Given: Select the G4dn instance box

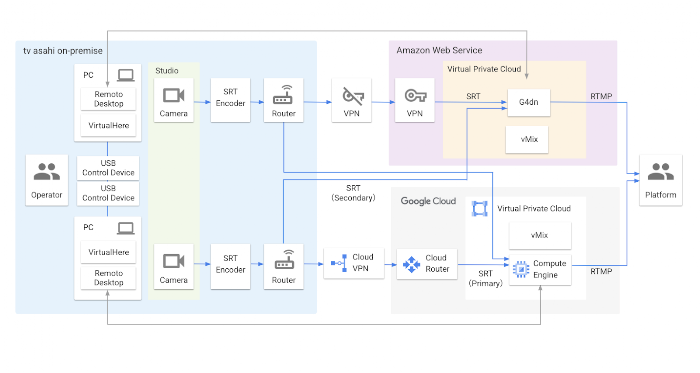Looking at the screenshot, I should 529,102.
